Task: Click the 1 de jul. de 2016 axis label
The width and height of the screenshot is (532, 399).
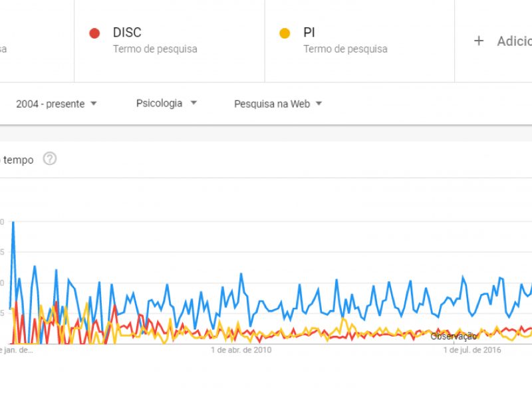Action: point(472,350)
